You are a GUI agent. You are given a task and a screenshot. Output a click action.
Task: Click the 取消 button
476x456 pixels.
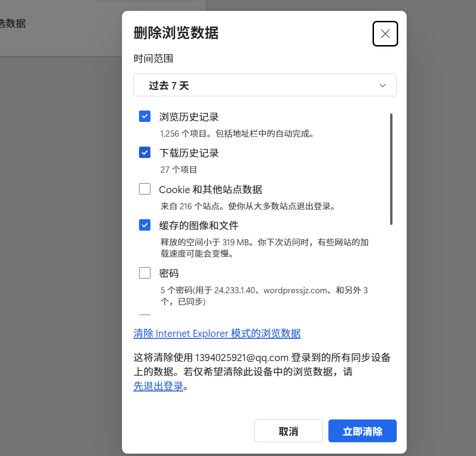click(x=289, y=431)
